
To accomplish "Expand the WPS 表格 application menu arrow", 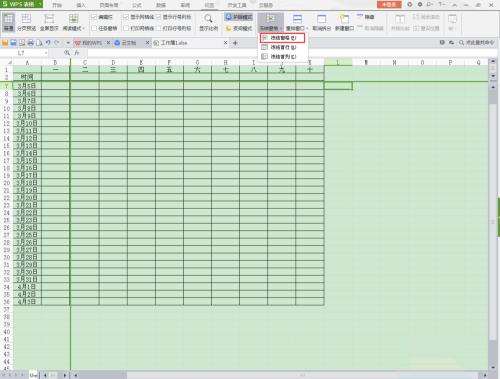I will pyautogui.click(x=40, y=4).
